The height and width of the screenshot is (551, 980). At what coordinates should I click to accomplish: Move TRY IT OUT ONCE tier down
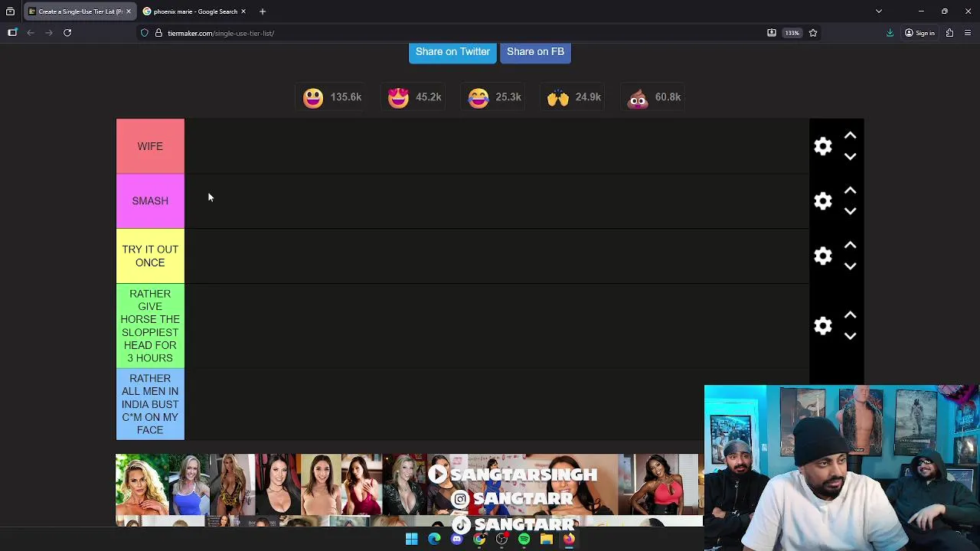[x=850, y=266]
